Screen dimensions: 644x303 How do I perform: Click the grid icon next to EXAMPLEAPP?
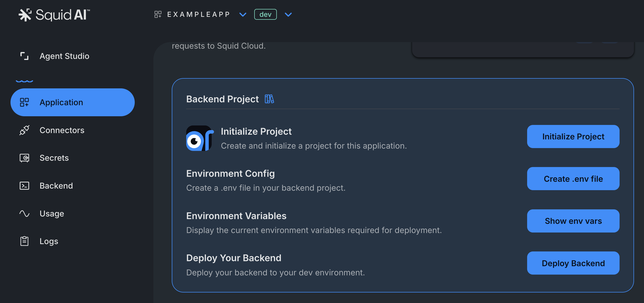tap(158, 14)
